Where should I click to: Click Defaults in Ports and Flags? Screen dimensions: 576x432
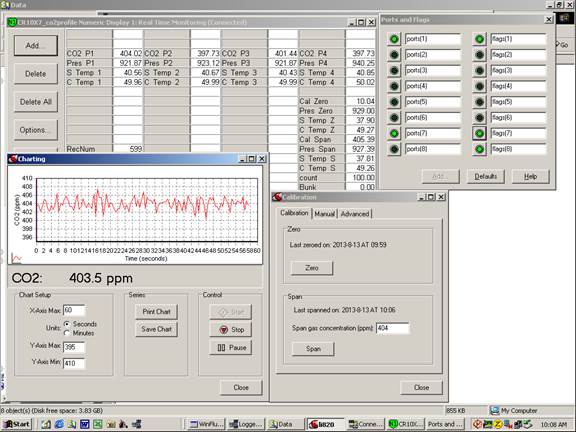pyautogui.click(x=486, y=176)
